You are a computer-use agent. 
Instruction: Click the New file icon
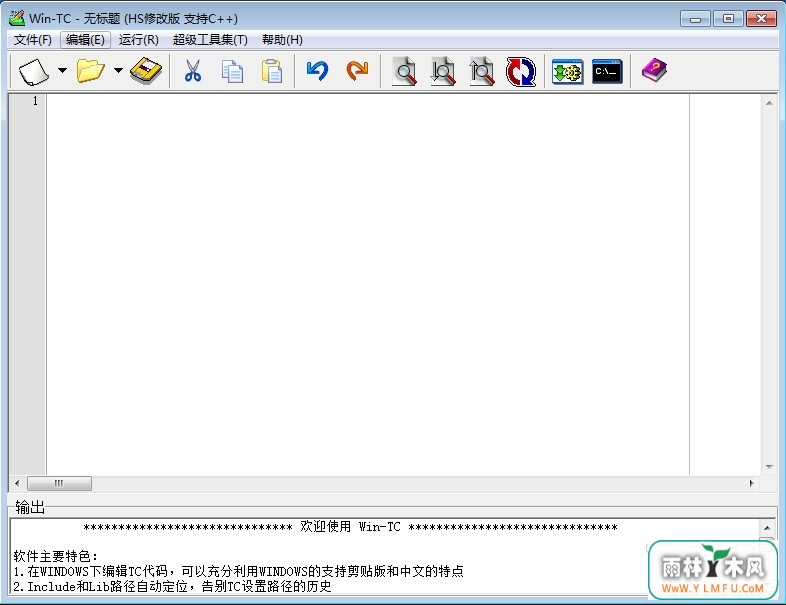click(x=34, y=71)
